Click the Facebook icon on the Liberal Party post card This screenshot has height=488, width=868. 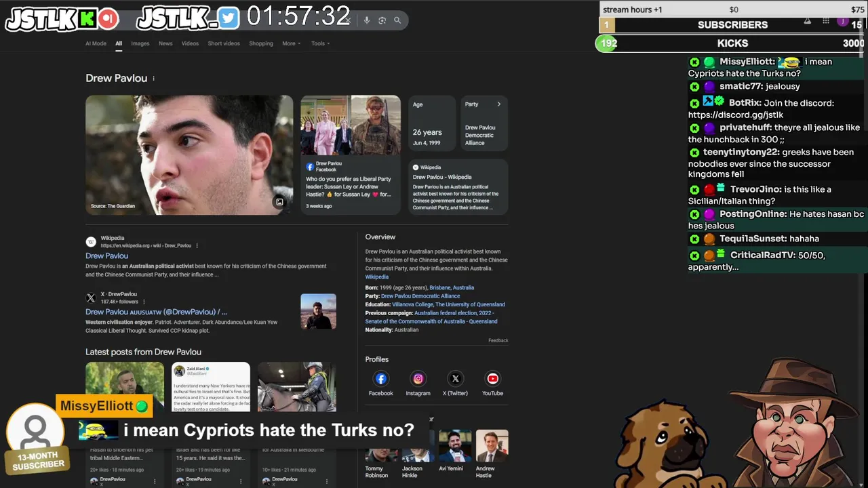(310, 166)
